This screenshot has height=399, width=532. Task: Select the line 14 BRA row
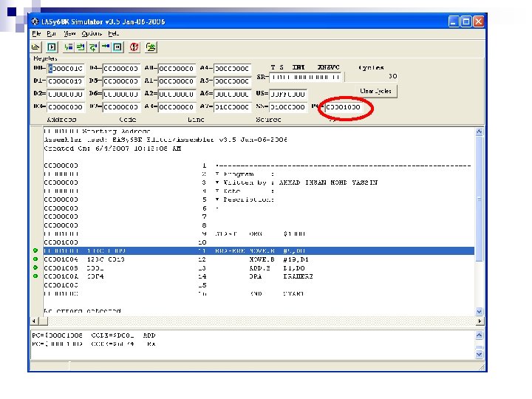(x=259, y=276)
